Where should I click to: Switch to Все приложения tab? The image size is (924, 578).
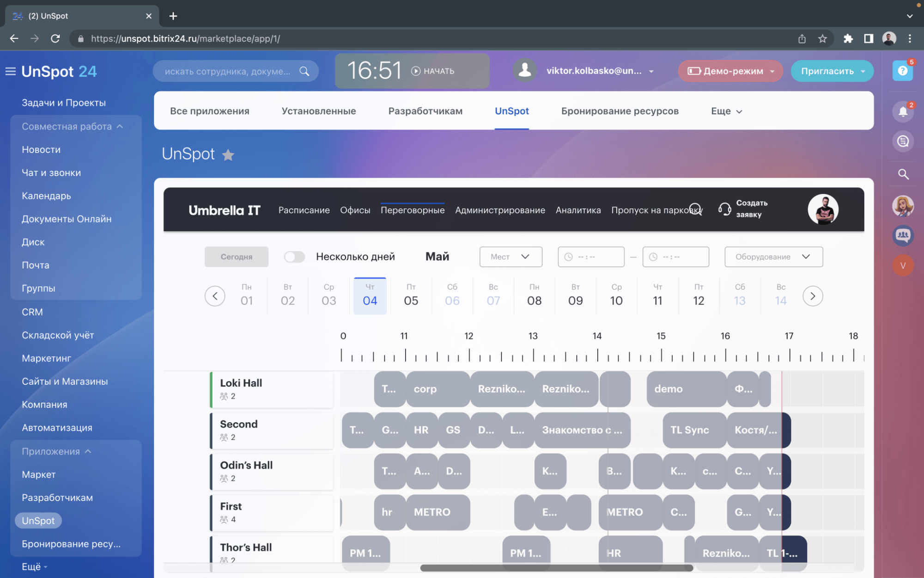coord(210,111)
